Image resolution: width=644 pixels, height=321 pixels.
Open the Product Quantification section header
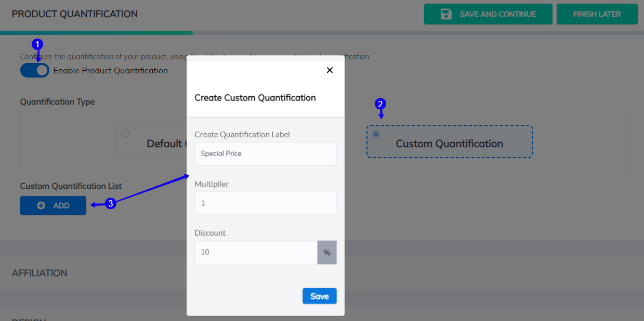(x=74, y=14)
